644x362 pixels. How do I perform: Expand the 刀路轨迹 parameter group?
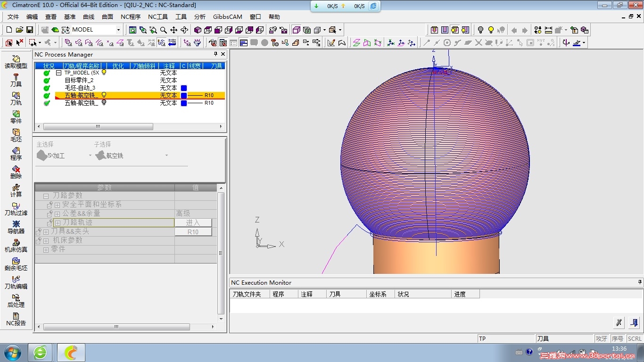[x=58, y=222]
